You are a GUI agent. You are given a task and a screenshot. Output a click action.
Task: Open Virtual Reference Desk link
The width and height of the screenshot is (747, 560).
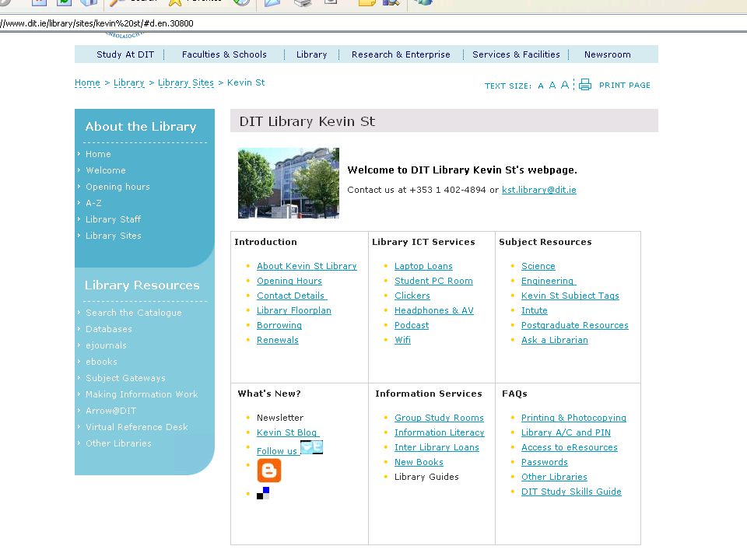137,427
